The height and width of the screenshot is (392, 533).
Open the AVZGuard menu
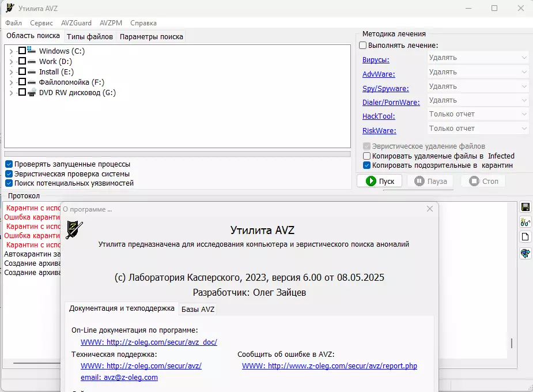point(76,23)
